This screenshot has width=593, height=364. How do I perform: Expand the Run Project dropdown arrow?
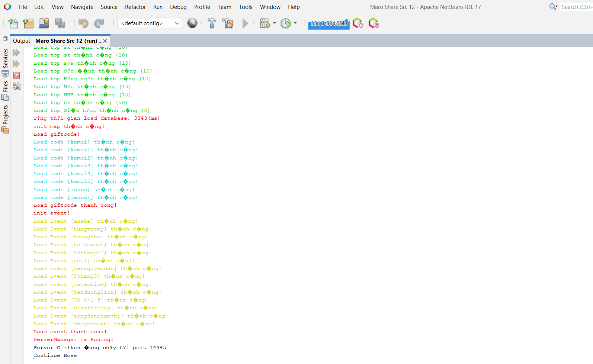tap(254, 23)
